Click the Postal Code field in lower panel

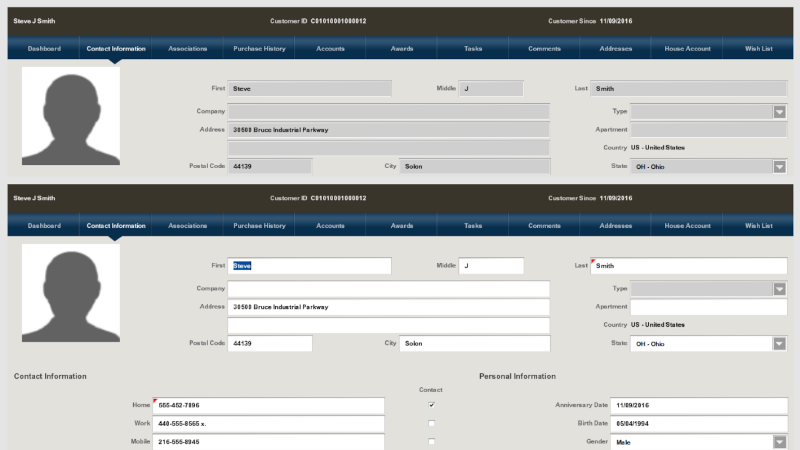[270, 343]
